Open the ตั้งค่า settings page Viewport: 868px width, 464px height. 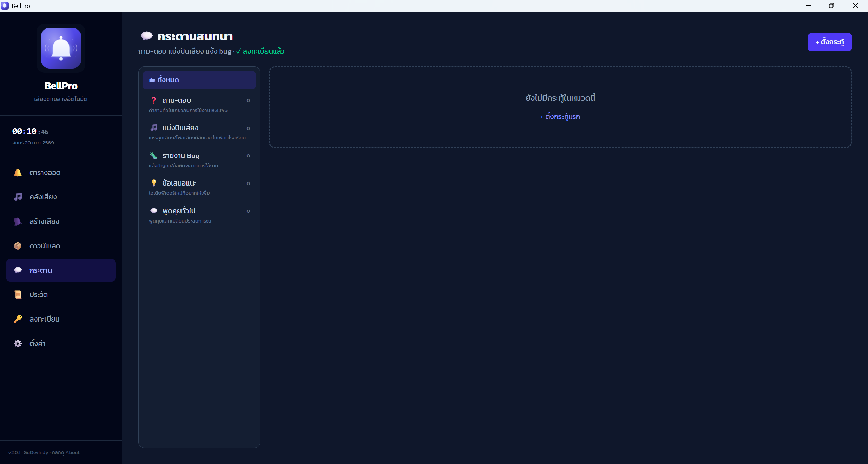click(x=61, y=344)
